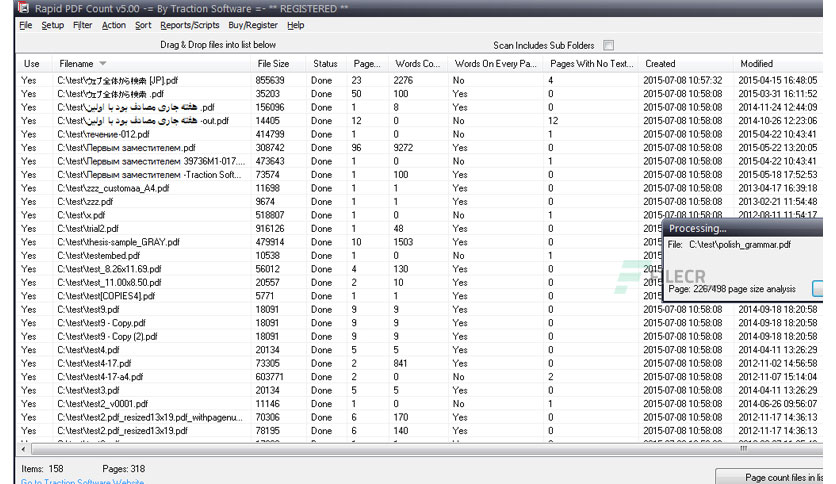Click created date 2015-07-08 10:57:32
The image size is (836, 484).
(x=682, y=80)
